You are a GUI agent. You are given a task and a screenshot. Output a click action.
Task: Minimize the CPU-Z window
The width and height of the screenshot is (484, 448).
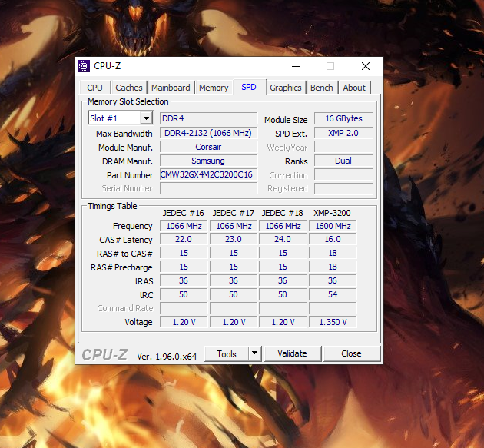tap(296, 66)
